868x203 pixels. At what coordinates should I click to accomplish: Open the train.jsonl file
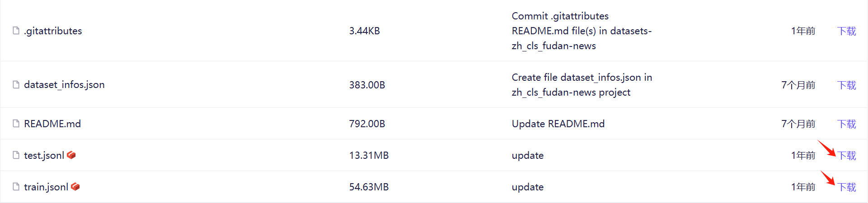coord(46,187)
